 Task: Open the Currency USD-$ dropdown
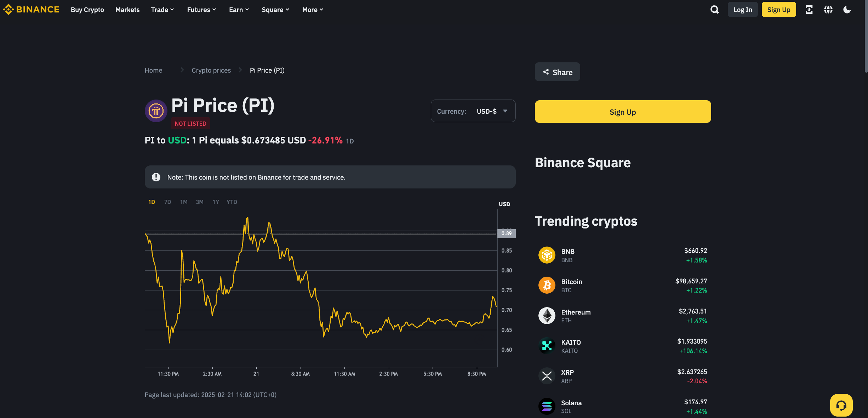pyautogui.click(x=473, y=111)
